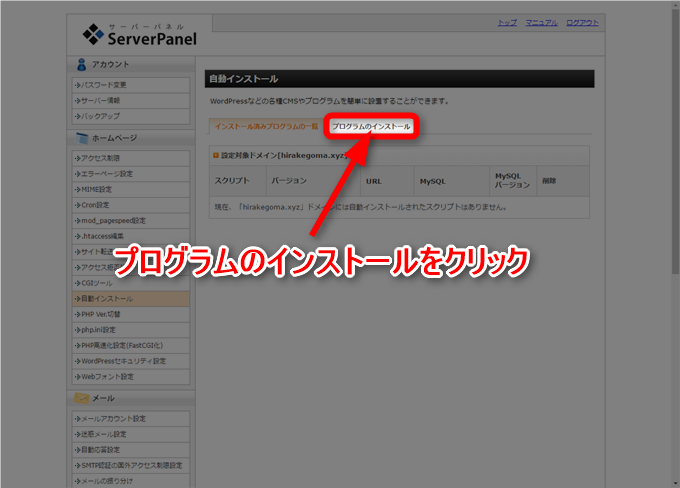Open 自動応答設定
The image size is (680, 488).
pyautogui.click(x=131, y=450)
